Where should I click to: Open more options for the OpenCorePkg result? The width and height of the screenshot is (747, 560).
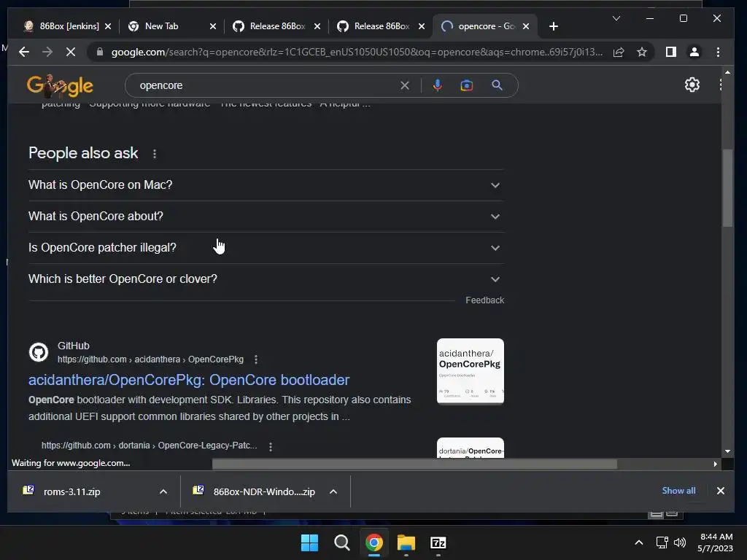coord(256,359)
